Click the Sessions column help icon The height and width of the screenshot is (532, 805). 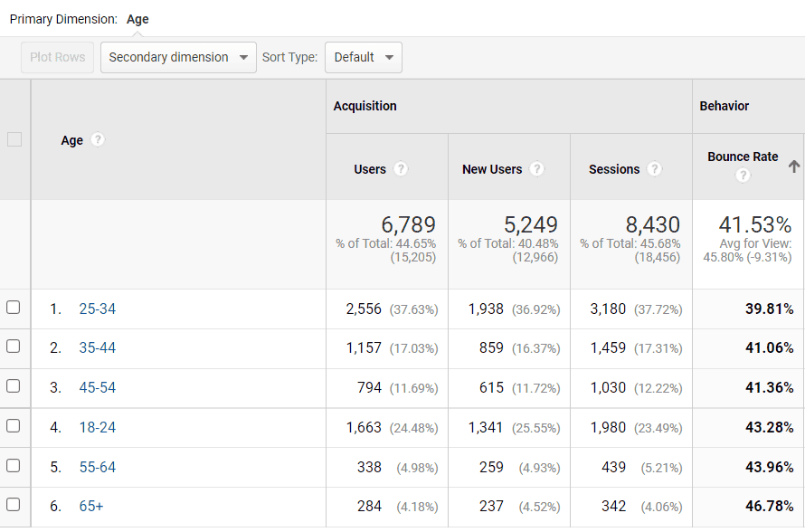click(x=655, y=169)
